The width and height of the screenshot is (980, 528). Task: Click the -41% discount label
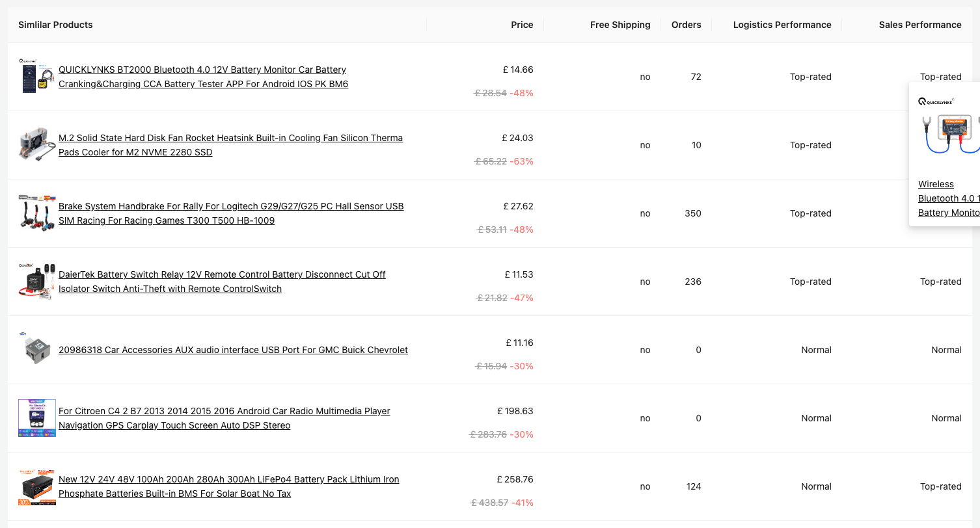(x=523, y=503)
